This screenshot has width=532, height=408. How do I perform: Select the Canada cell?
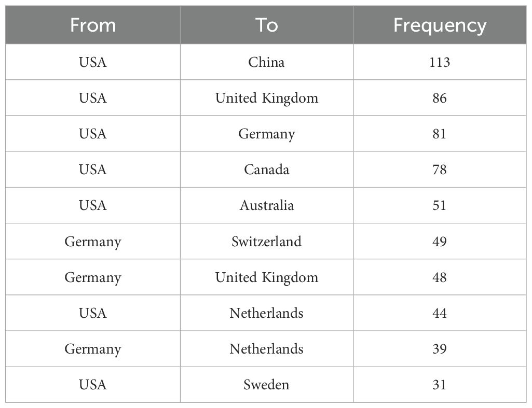266,170
